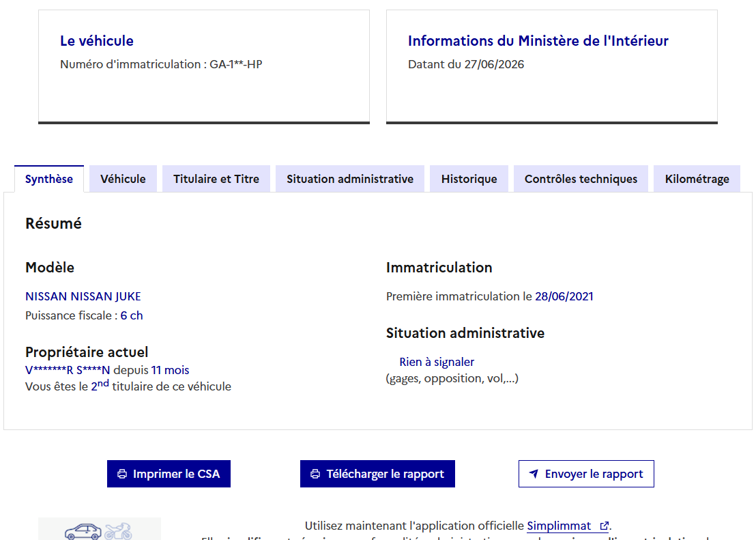Click the printer icon on Télécharger le rapport
756x540 pixels.
[315, 474]
